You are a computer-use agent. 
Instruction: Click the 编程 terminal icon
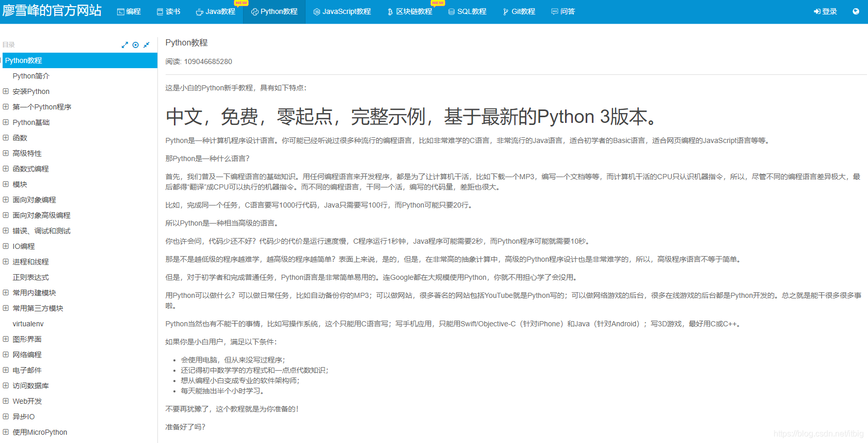(121, 11)
